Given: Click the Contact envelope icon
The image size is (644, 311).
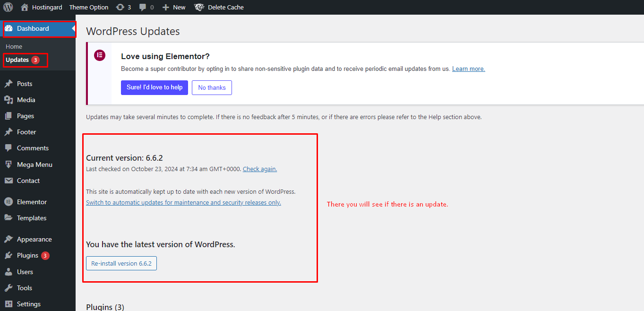Looking at the screenshot, I should point(9,181).
